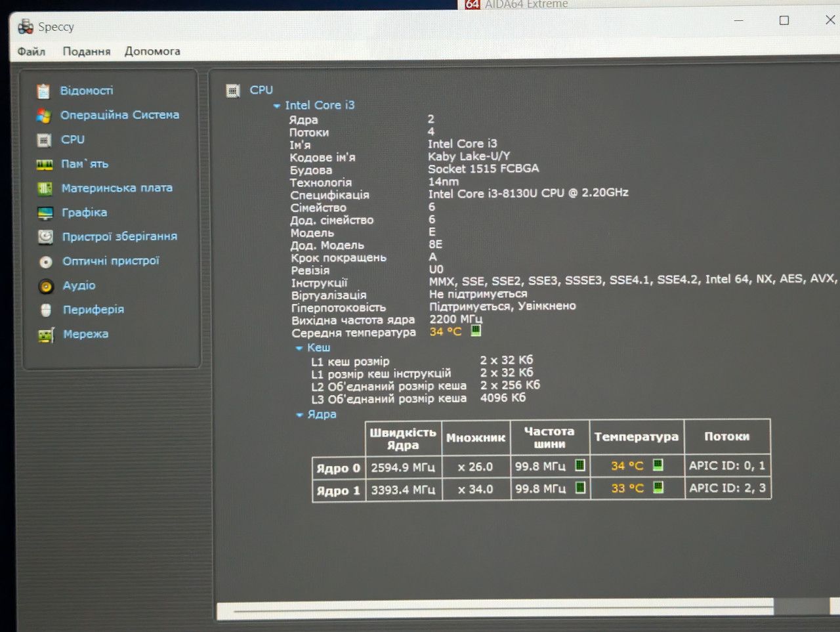Screen dimensions: 840x632
Task: Click the Intel Core i3-8130U CPU specification value
Action: click(528, 193)
